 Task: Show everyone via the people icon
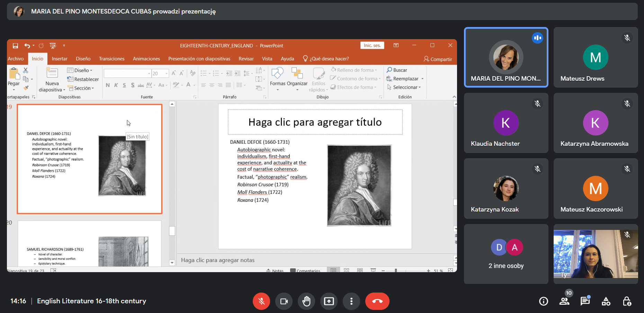[564, 301]
